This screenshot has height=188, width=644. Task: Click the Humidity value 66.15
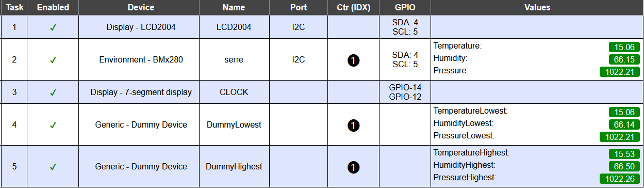click(624, 59)
